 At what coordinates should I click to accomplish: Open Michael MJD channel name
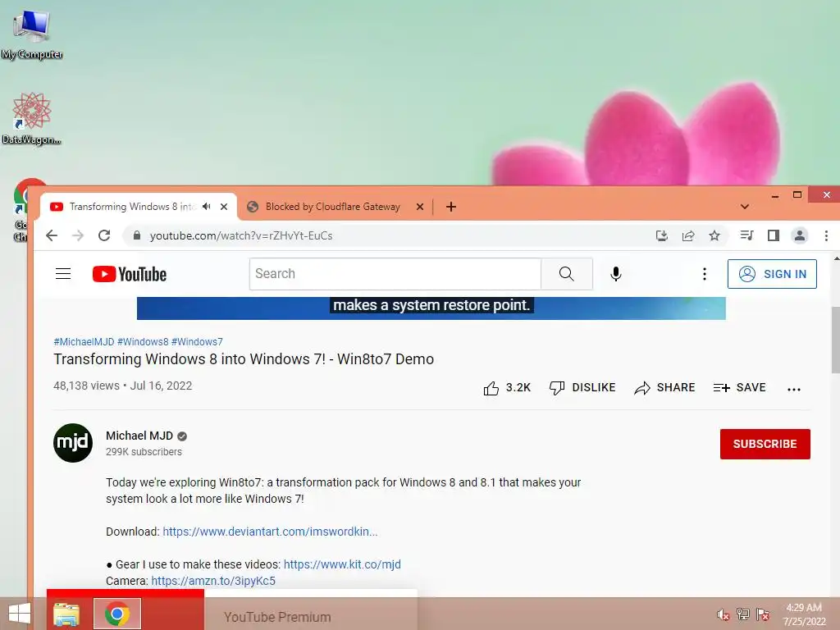tap(139, 436)
